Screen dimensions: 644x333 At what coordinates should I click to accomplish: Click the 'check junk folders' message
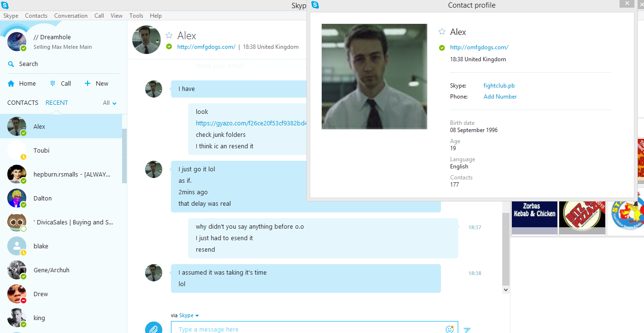(221, 135)
